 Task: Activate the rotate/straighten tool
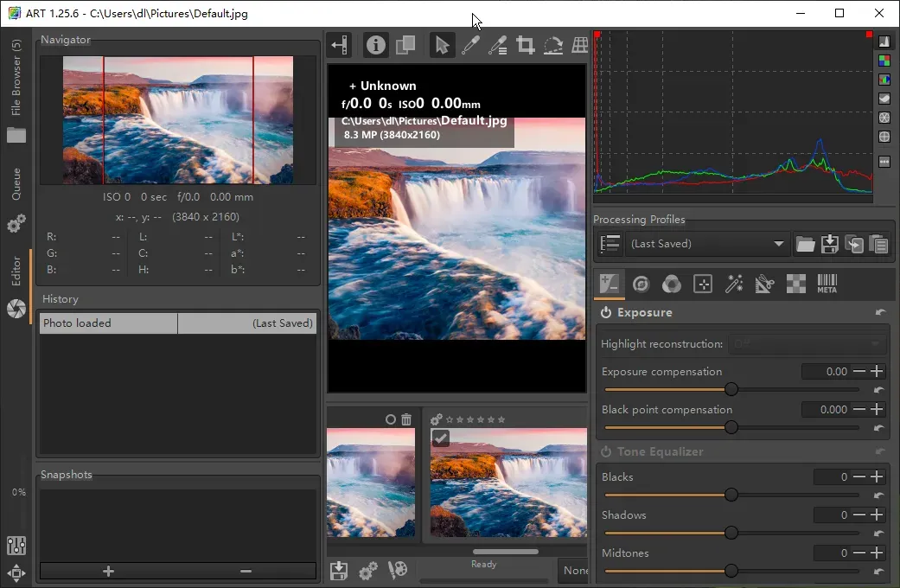(553, 46)
